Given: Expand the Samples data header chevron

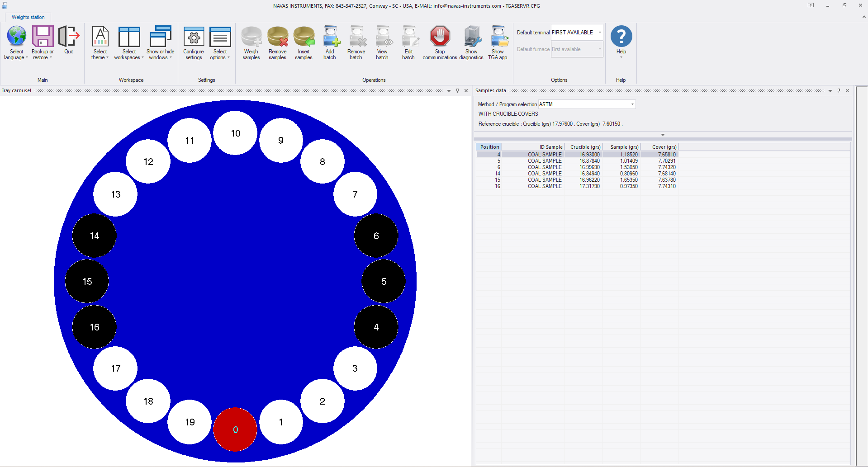Looking at the screenshot, I should (x=663, y=135).
